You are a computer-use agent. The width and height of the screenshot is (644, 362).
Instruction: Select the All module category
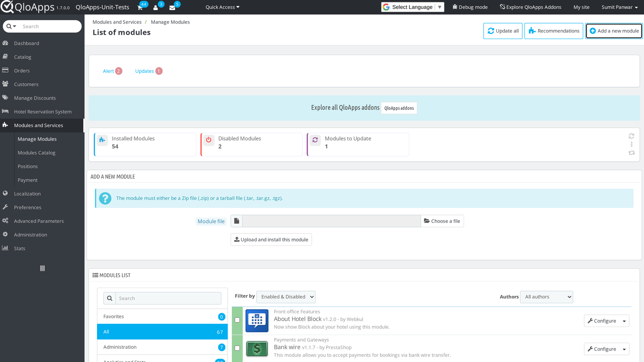[162, 332]
